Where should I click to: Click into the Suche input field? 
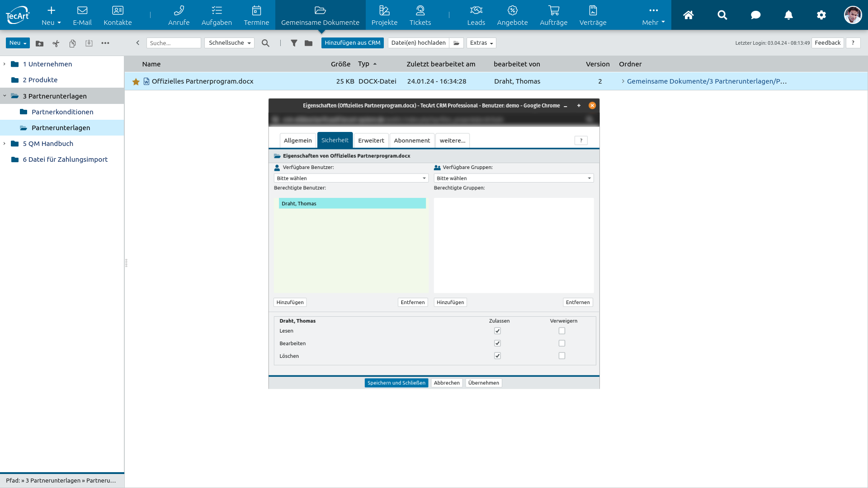(x=174, y=43)
